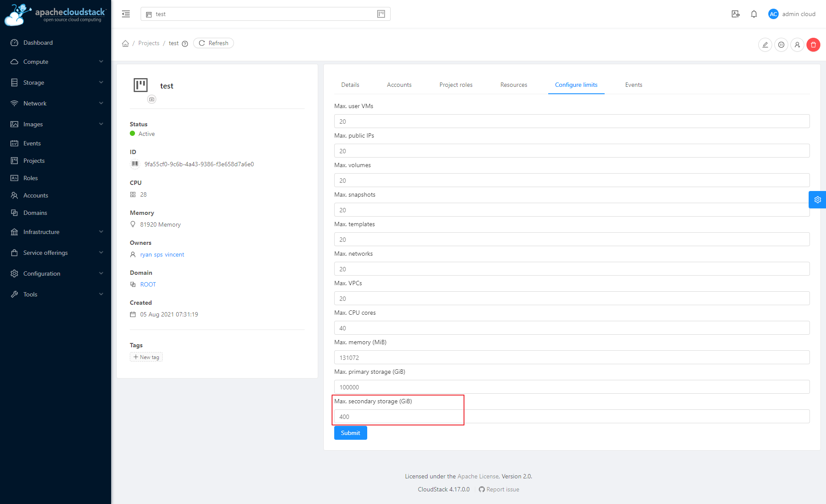Open the notifications bell
The height and width of the screenshot is (504, 826).
point(754,14)
